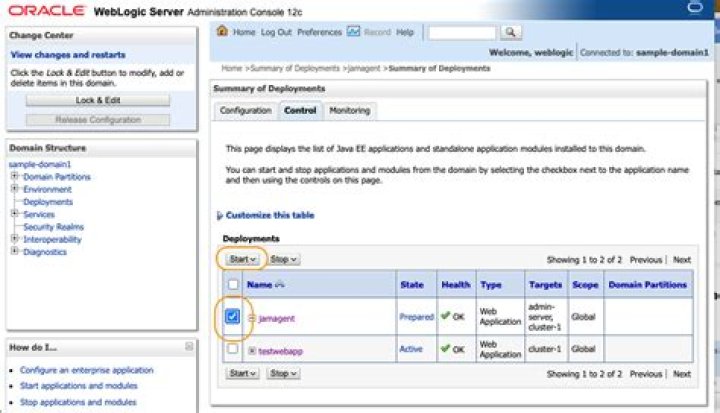Sort by the Name column header

(x=259, y=284)
